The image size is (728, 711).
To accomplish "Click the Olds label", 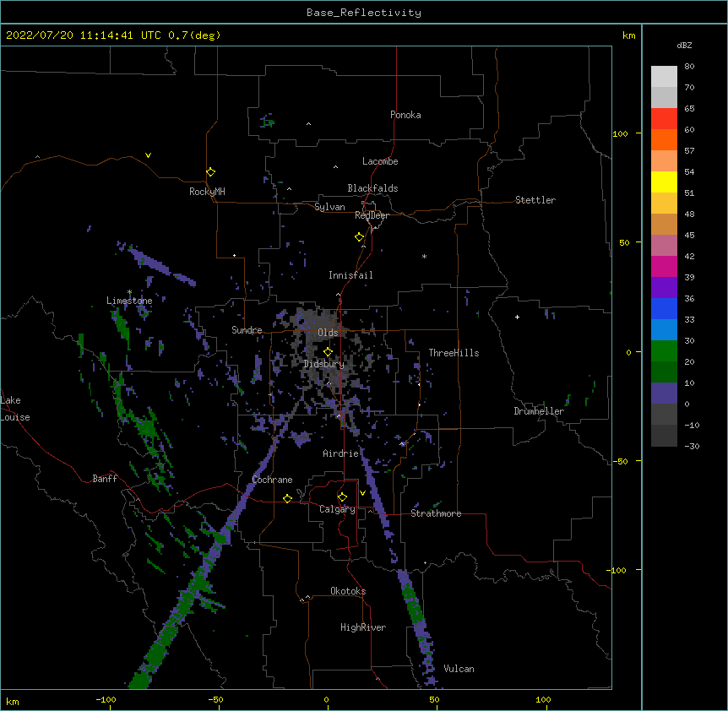I will (328, 333).
